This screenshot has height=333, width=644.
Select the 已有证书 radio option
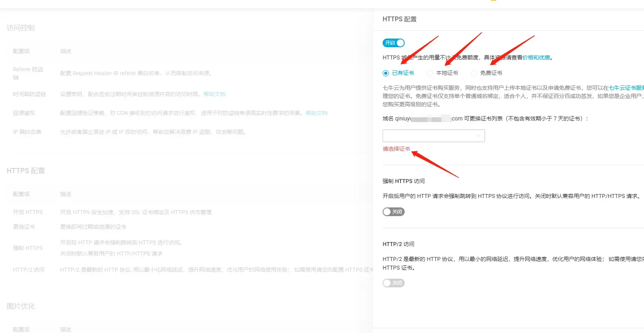[386, 73]
